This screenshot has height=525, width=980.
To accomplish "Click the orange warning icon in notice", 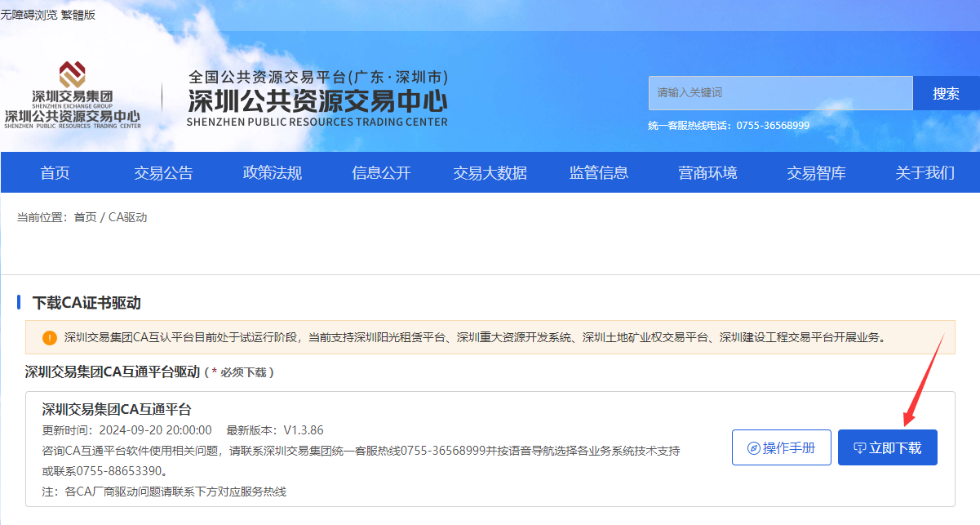I will [x=50, y=337].
